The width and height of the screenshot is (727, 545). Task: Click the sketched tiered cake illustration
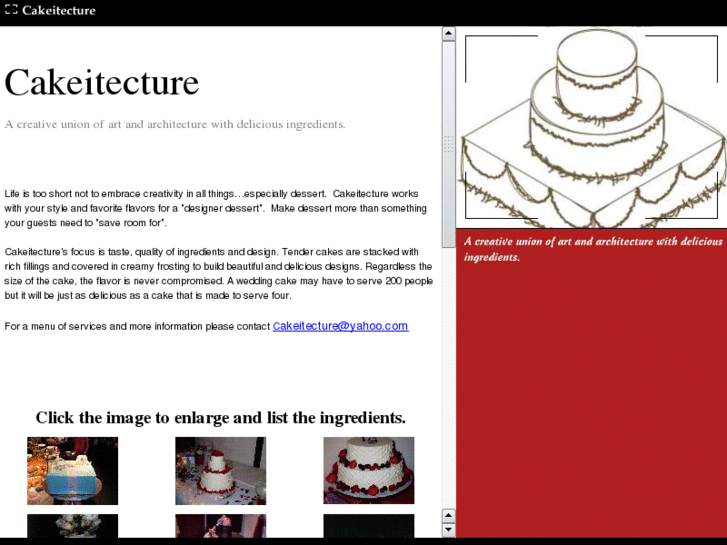coord(592,128)
